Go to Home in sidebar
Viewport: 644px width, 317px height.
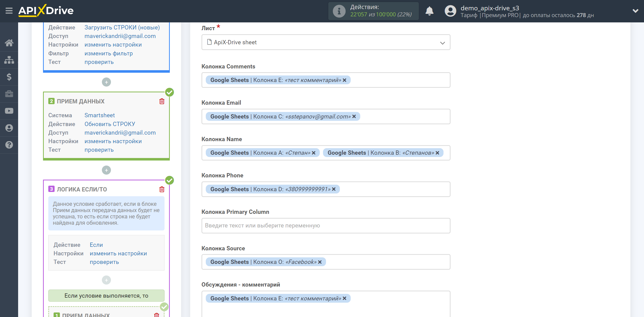click(x=9, y=43)
